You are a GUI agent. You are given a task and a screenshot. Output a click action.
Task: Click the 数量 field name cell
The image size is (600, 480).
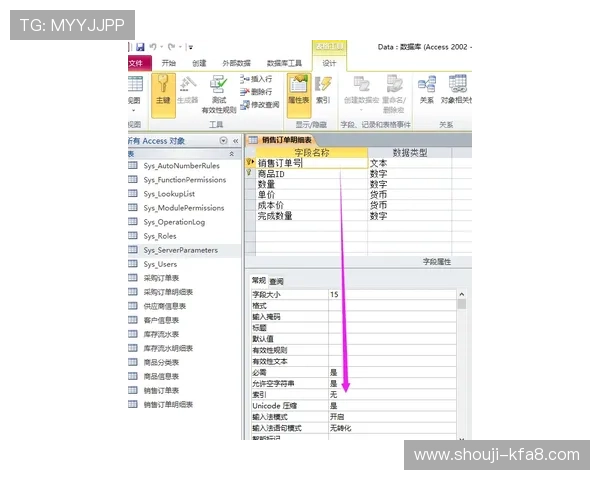tap(311, 184)
